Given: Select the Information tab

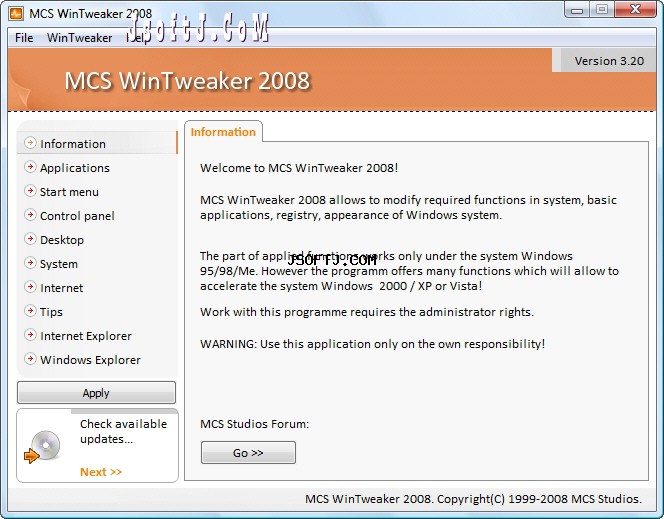Looking at the screenshot, I should pyautogui.click(x=223, y=132).
